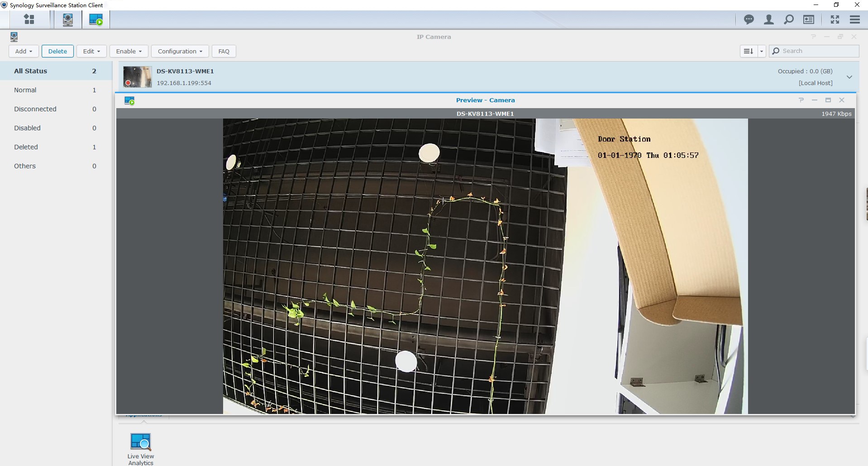Open the list view mode dropdown arrow
868x466 pixels.
point(762,51)
